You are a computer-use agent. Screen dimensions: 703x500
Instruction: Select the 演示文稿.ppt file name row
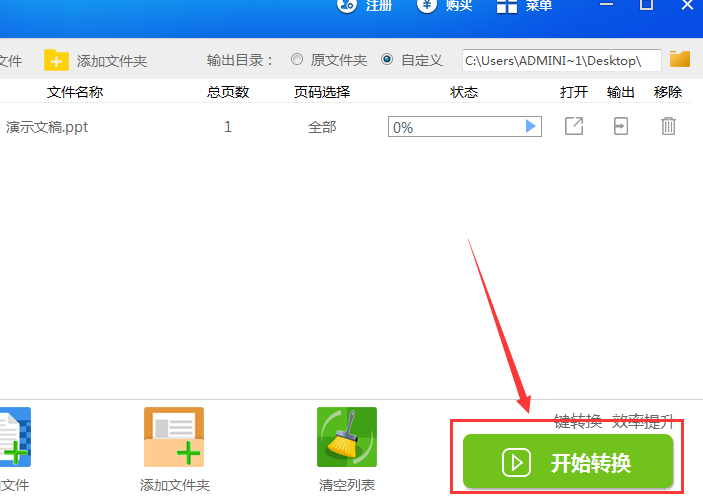coord(47,127)
